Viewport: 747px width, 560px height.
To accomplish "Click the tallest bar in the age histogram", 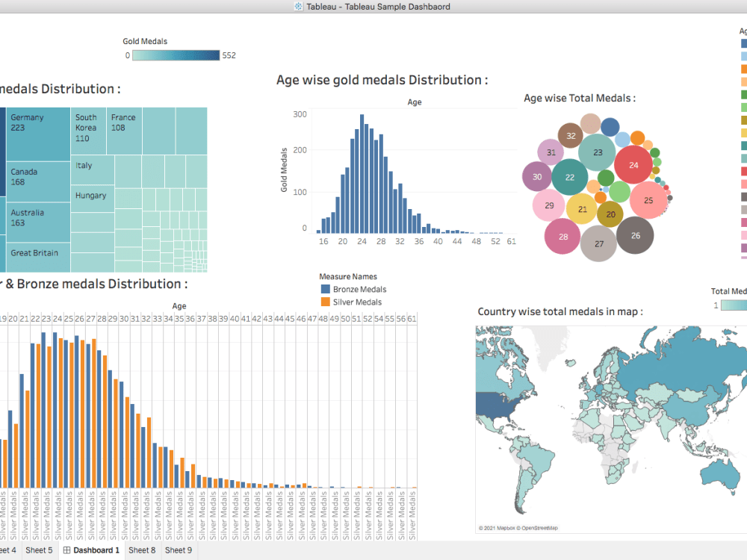I will pos(362,172).
